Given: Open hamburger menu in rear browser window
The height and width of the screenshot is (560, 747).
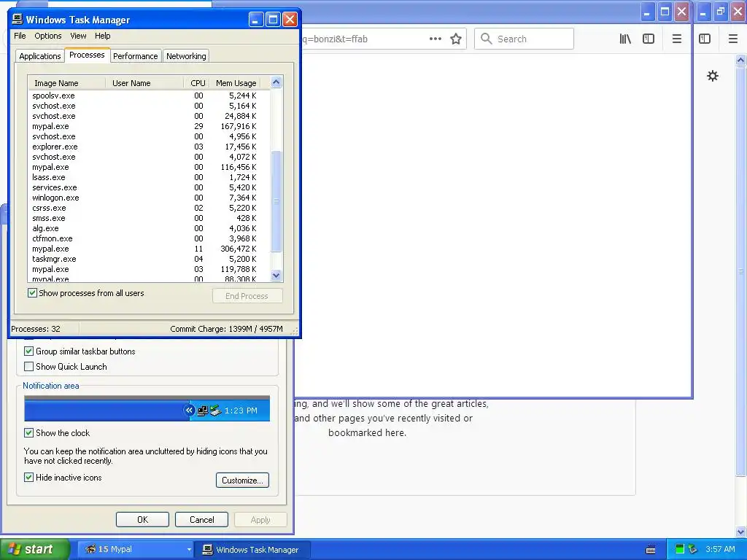Looking at the screenshot, I should pos(732,39).
